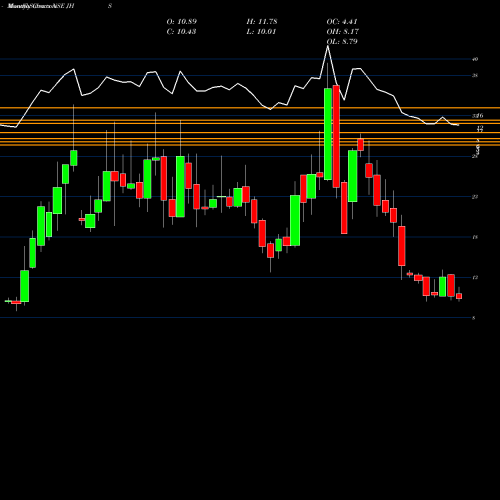
Task: Click the open price value 'O: 10.89'
Action: pos(182,22)
